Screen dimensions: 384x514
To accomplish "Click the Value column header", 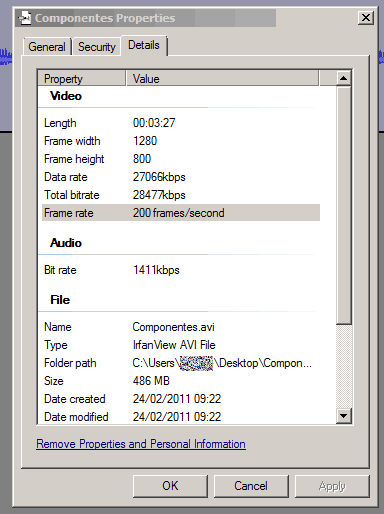I will pyautogui.click(x=222, y=79).
